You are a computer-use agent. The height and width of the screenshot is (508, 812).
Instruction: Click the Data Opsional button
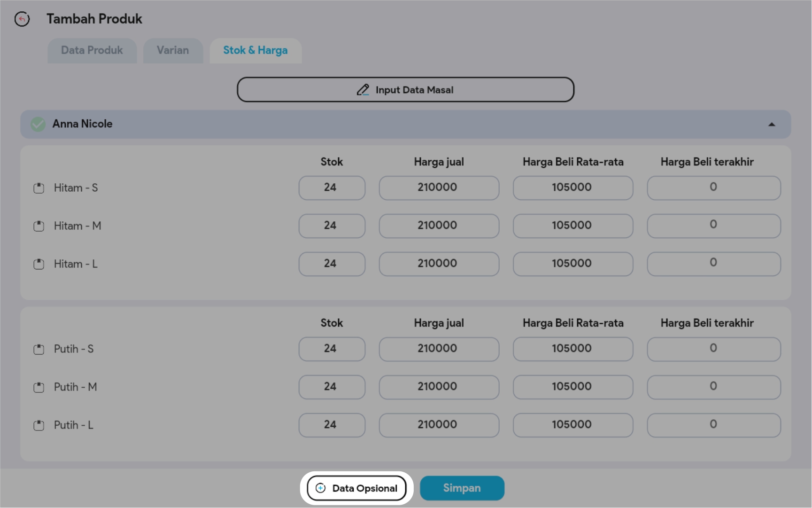[x=356, y=488]
